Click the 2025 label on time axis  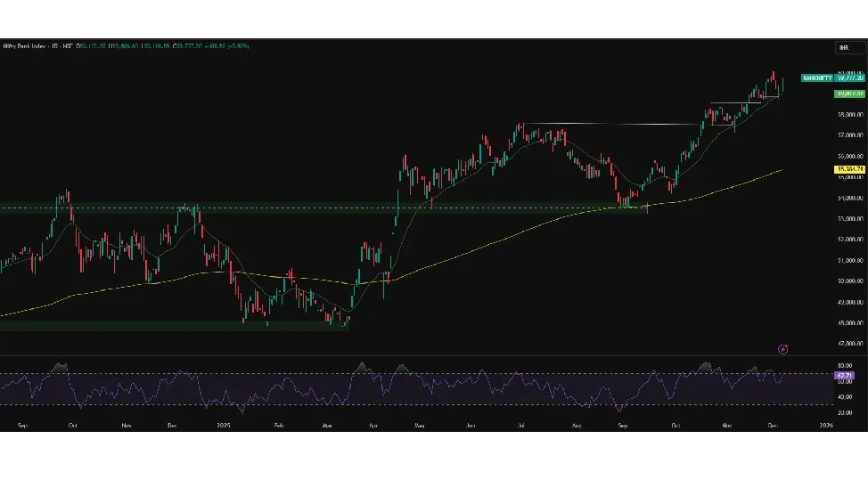tap(224, 427)
